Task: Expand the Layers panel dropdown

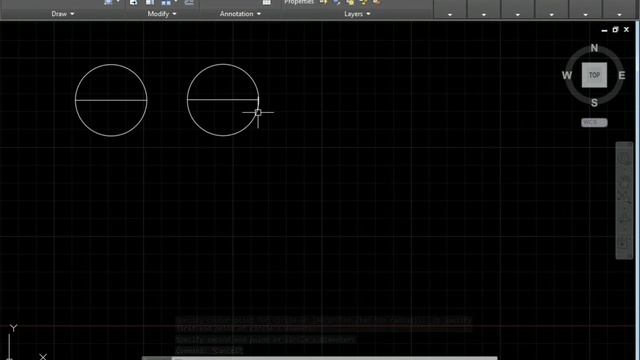Action: 357,14
